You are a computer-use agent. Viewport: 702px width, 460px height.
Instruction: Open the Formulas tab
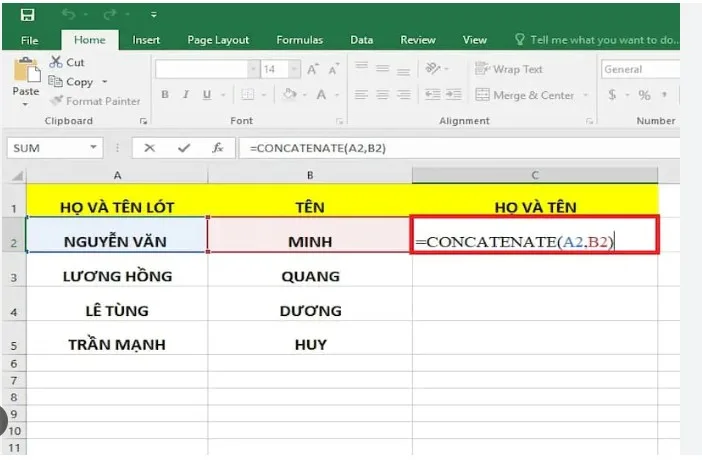[300, 40]
